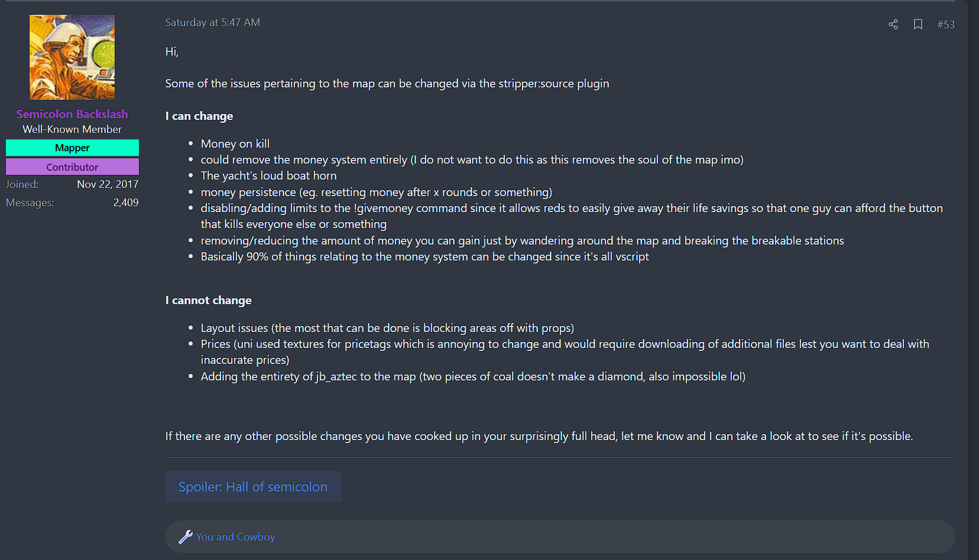Click the 'I cannot change' heading
The height and width of the screenshot is (560, 979).
pos(209,301)
